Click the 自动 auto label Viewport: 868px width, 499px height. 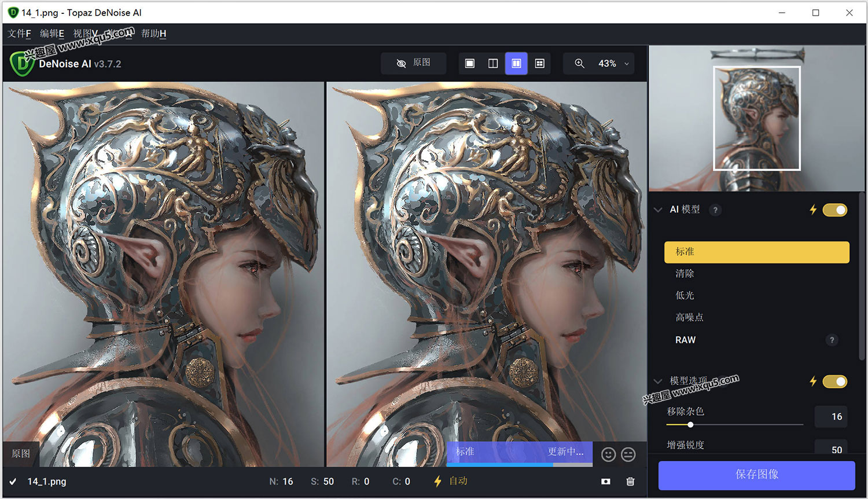(x=458, y=481)
